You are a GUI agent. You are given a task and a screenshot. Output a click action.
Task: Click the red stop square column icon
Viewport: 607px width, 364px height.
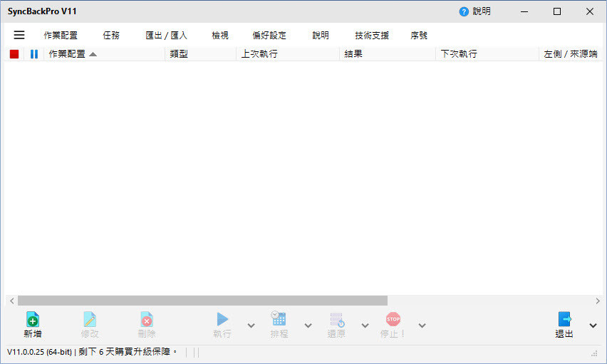coord(14,54)
